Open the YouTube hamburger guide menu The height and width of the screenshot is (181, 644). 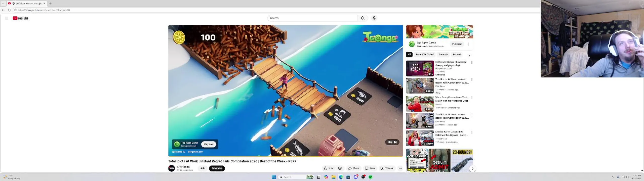click(7, 18)
